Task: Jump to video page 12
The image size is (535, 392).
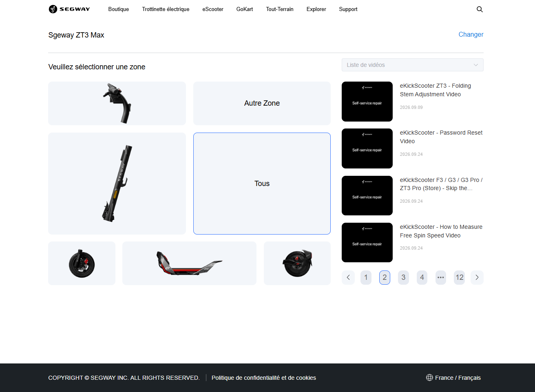Action: click(460, 277)
